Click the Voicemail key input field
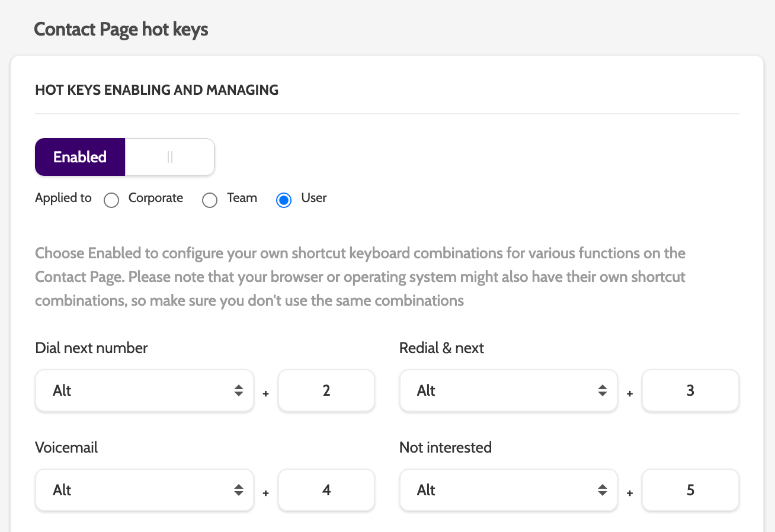 [x=326, y=491]
